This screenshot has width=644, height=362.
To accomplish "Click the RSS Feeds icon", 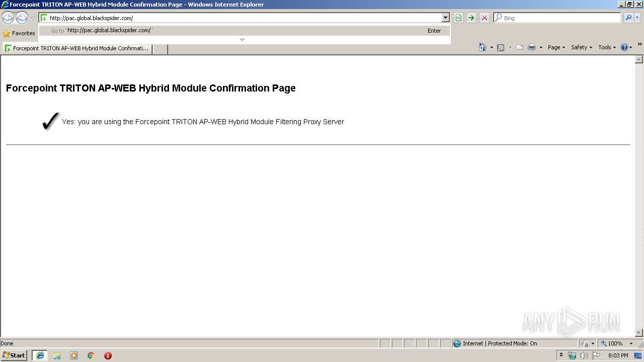I will [x=501, y=47].
